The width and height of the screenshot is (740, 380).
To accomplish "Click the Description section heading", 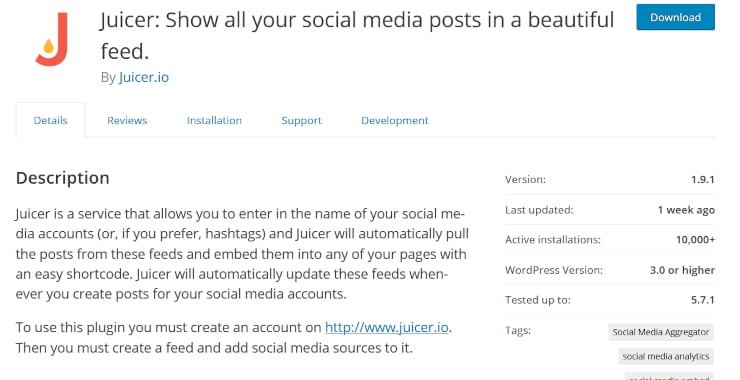I will click(63, 178).
